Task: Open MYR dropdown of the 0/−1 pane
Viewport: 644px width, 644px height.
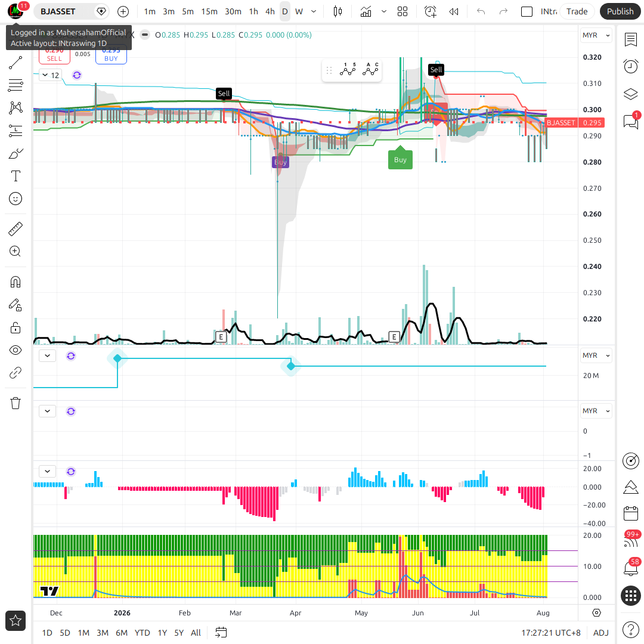Action: [x=596, y=411]
